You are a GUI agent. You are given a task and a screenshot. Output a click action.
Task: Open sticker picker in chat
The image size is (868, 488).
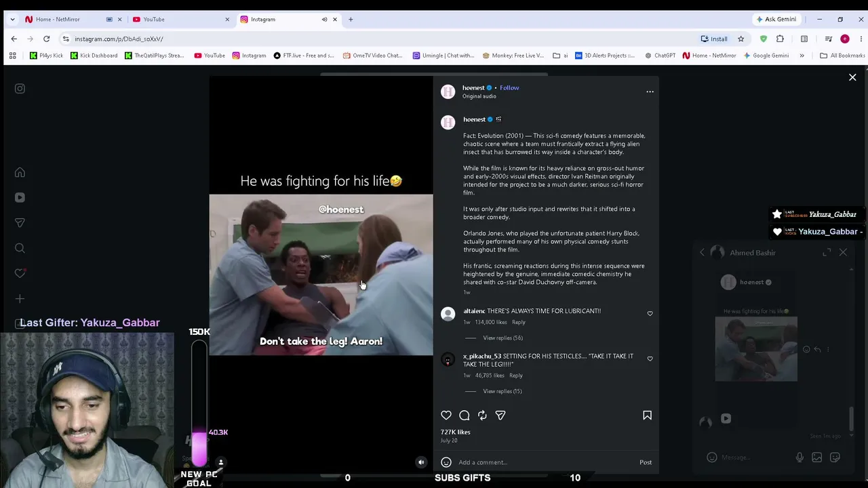tap(835, 457)
